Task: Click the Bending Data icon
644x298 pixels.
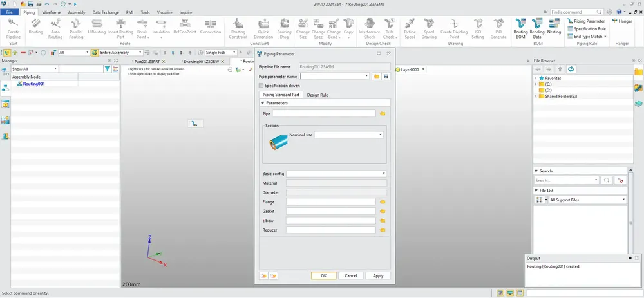Action: (x=537, y=27)
